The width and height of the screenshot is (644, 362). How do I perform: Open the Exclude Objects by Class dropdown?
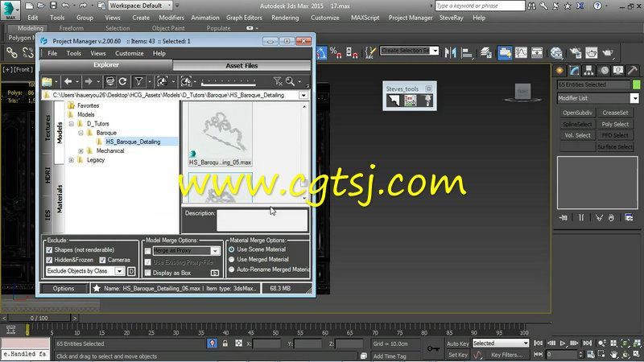pyautogui.click(x=119, y=271)
